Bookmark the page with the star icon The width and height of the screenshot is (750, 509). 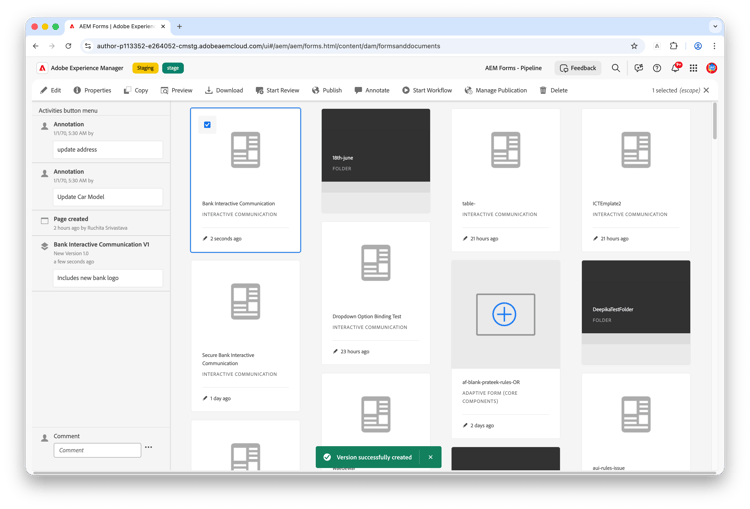click(x=634, y=46)
